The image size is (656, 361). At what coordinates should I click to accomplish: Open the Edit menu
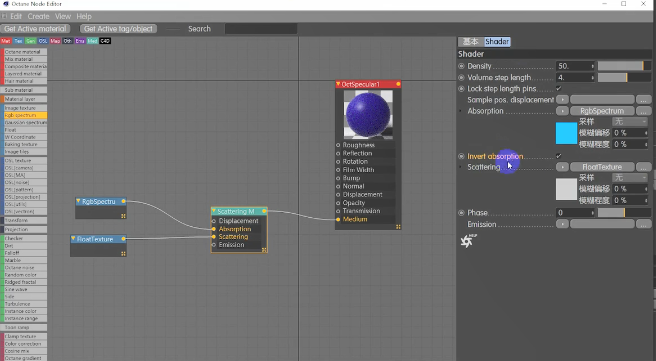(x=16, y=16)
